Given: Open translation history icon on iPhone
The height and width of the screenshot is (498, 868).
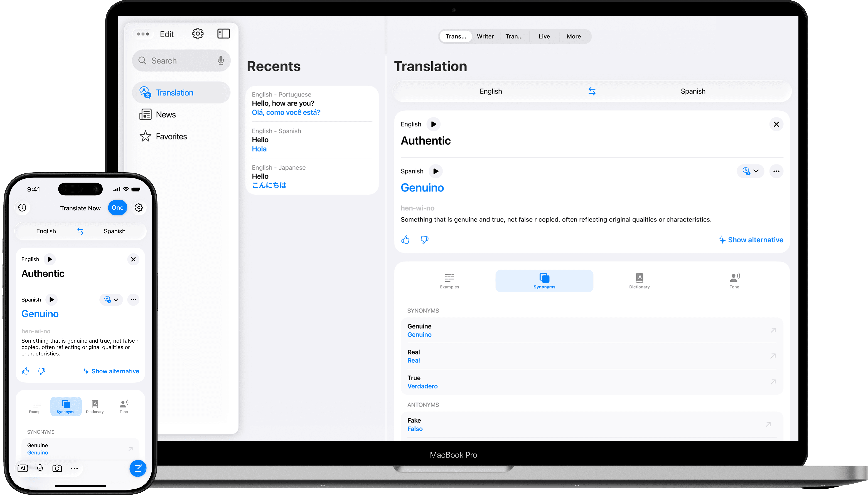Looking at the screenshot, I should coord(22,208).
